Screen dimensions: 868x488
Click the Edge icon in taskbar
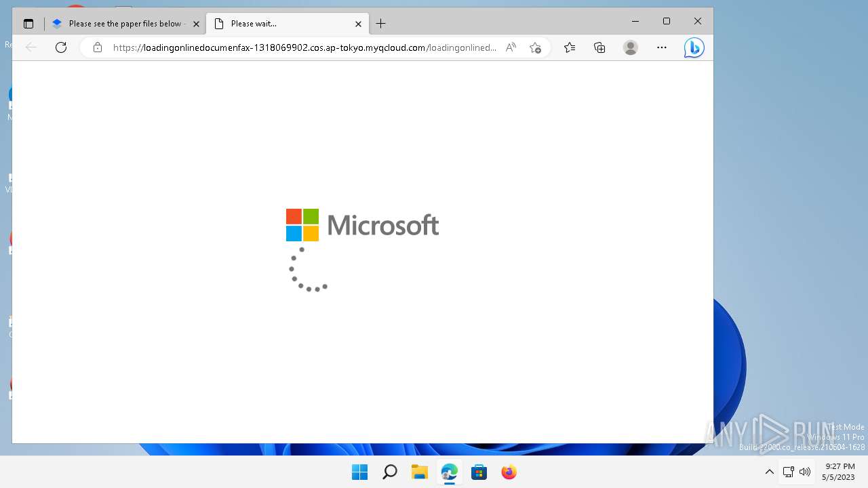pyautogui.click(x=449, y=472)
